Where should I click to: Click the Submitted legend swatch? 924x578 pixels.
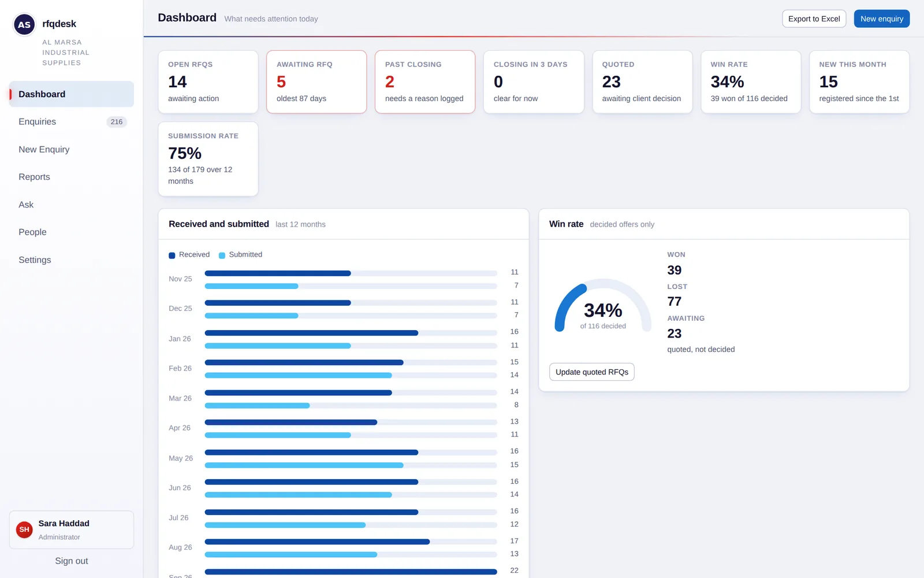222,255
